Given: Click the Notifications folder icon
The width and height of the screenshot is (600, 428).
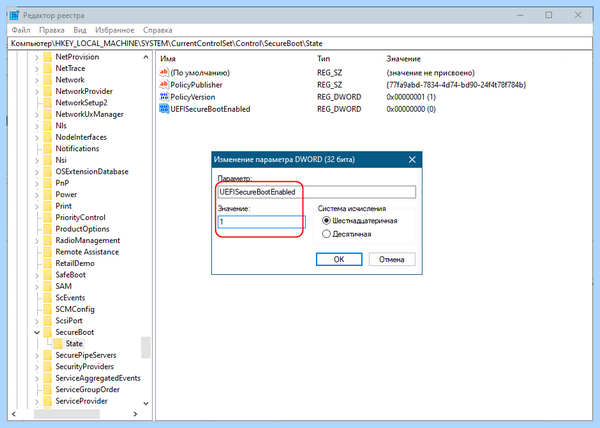Looking at the screenshot, I should point(47,149).
